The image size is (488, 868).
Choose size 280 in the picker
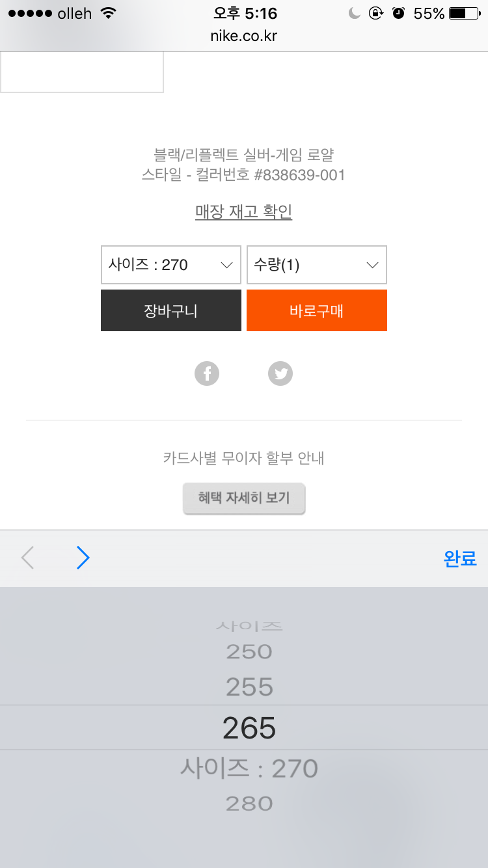pyautogui.click(x=249, y=804)
